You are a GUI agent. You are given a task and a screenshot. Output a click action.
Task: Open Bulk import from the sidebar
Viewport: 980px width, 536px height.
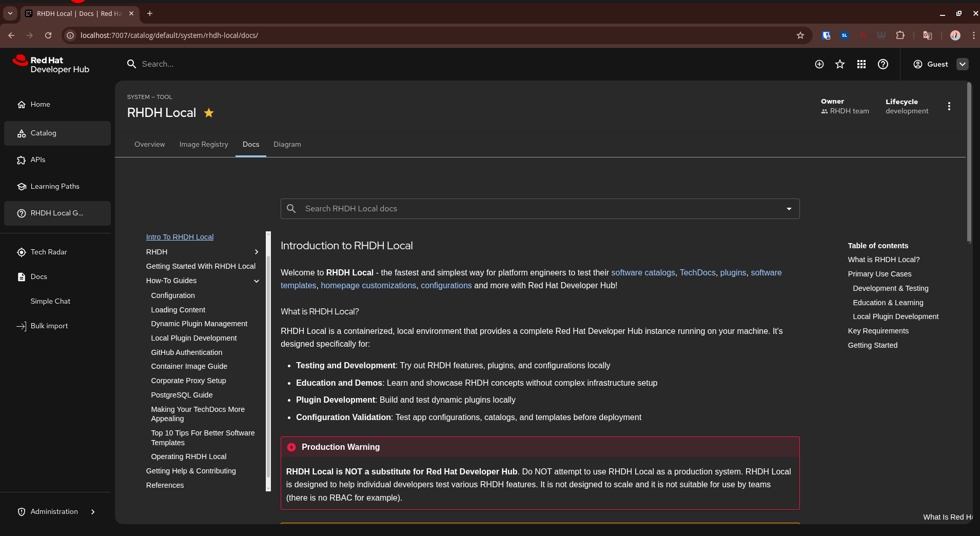tap(49, 326)
